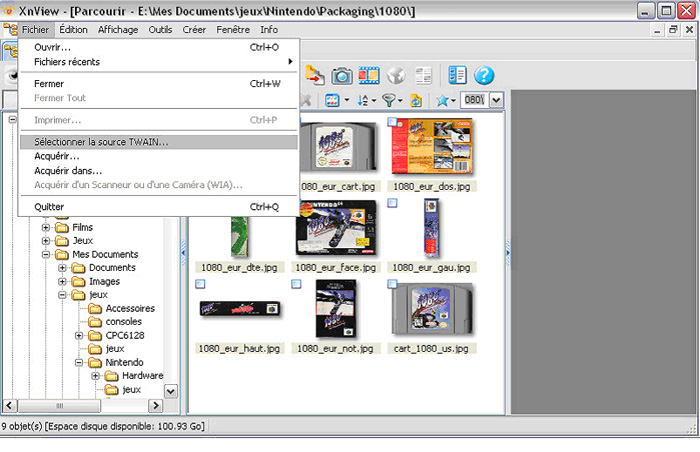Open the path combo box dropdown

click(x=496, y=100)
